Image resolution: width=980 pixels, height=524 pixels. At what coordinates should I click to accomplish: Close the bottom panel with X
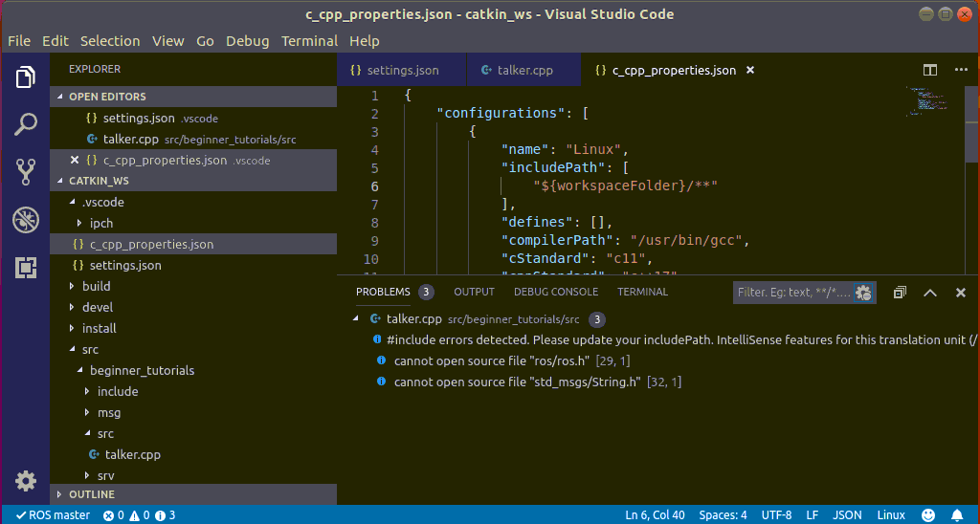pyautogui.click(x=961, y=293)
